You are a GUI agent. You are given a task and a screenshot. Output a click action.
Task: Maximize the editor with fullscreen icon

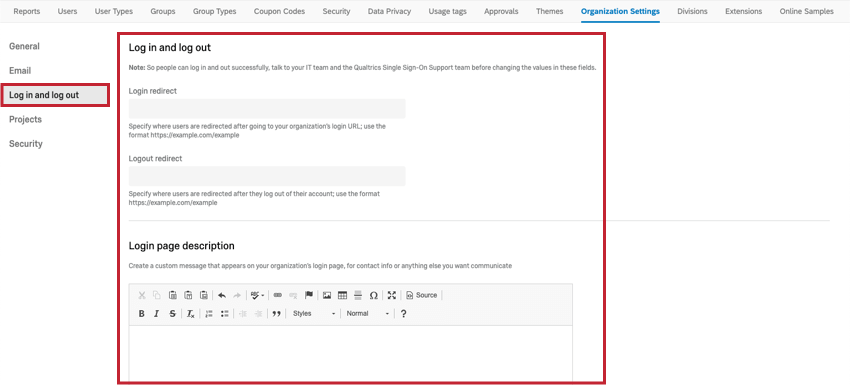click(x=391, y=295)
